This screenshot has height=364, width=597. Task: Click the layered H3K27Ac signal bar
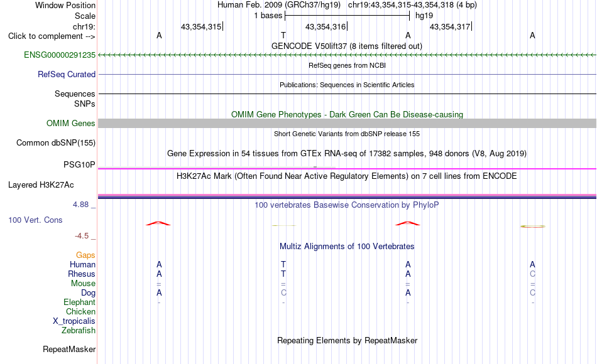point(347,196)
